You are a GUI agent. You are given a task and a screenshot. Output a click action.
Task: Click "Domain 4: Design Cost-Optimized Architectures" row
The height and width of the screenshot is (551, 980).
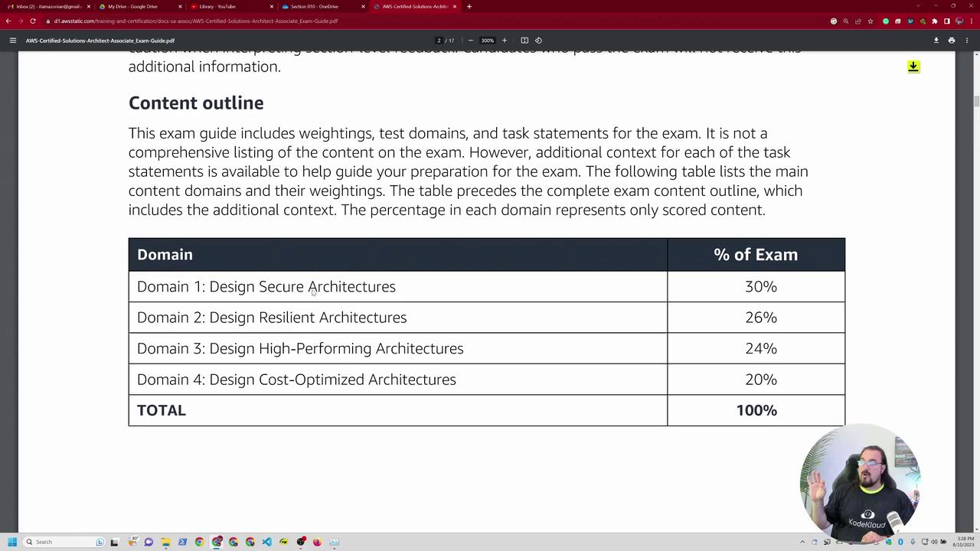(397, 380)
